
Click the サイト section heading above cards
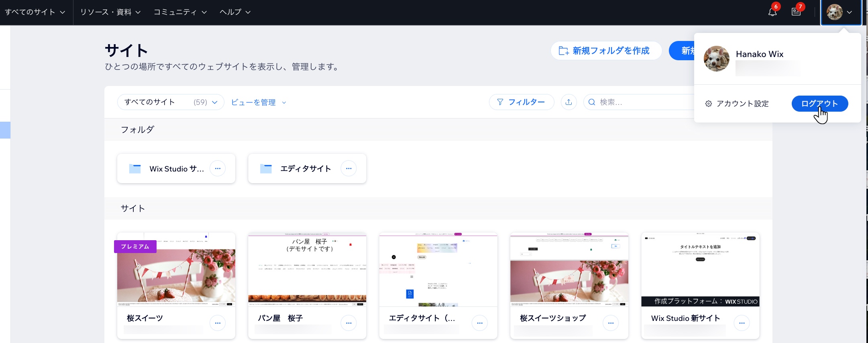tap(133, 208)
